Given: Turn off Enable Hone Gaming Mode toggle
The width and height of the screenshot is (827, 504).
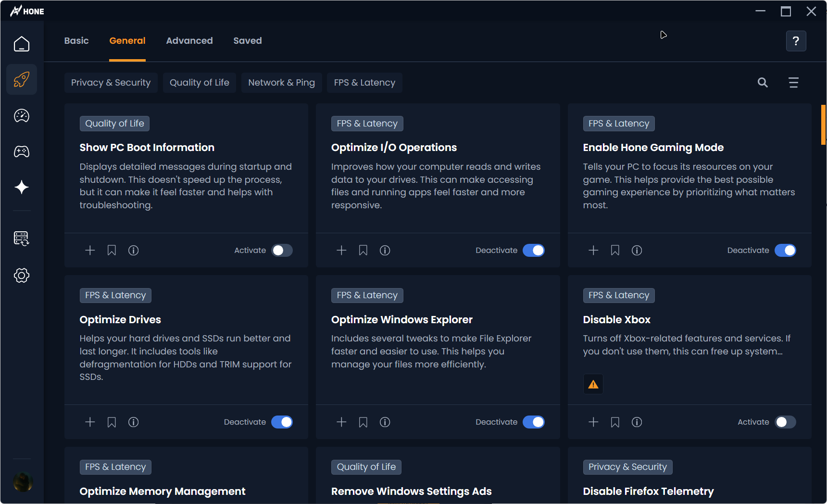Looking at the screenshot, I should [785, 251].
